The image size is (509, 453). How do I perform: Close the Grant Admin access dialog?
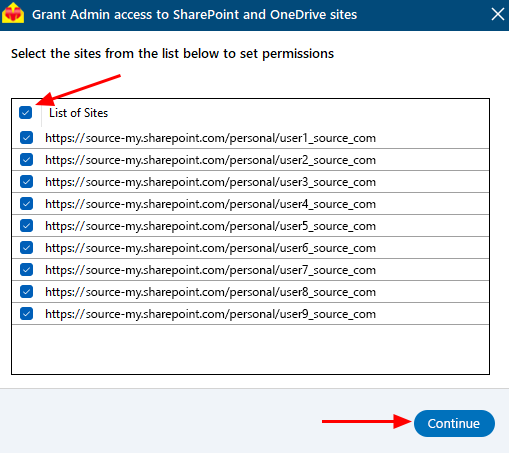coord(498,14)
